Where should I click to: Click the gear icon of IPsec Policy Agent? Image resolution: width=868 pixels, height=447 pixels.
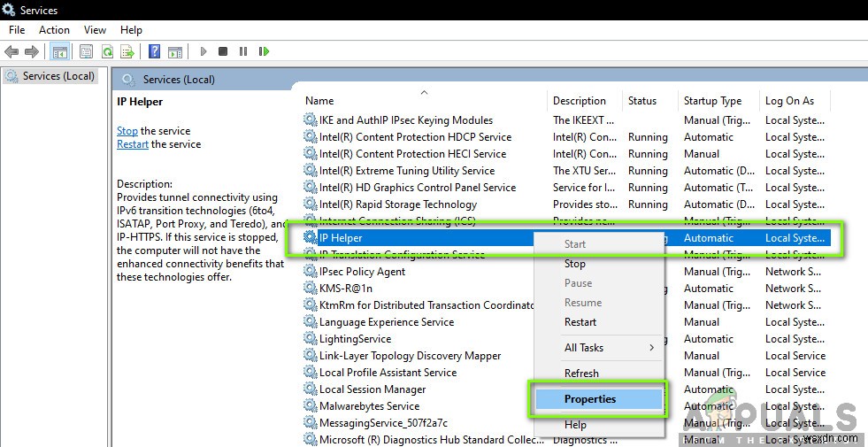310,272
